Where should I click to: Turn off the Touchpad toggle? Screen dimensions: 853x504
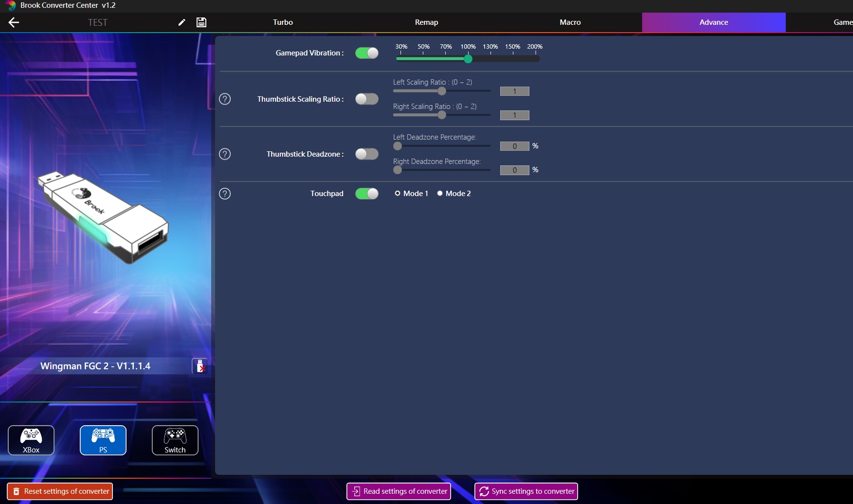pyautogui.click(x=367, y=194)
